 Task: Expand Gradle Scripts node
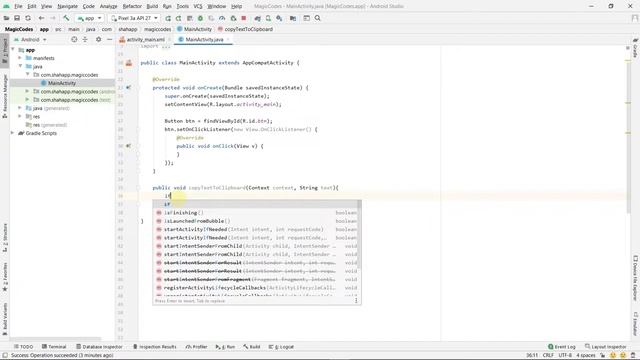13,133
